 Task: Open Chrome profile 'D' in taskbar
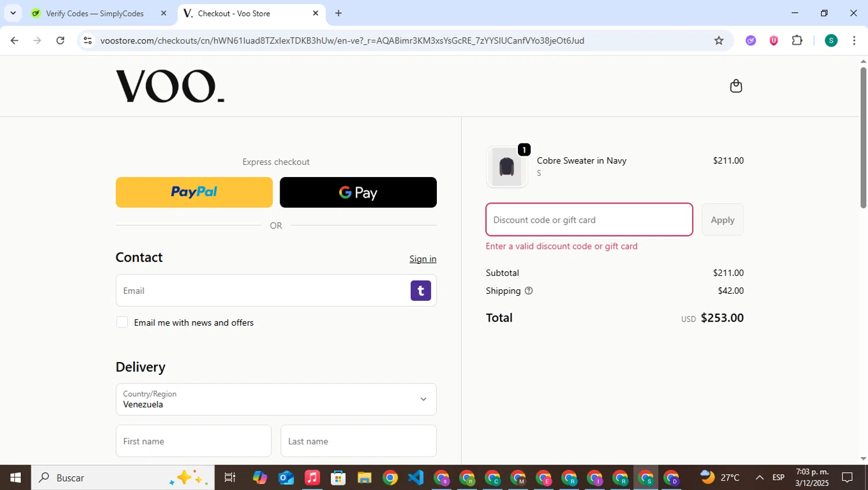click(x=671, y=478)
